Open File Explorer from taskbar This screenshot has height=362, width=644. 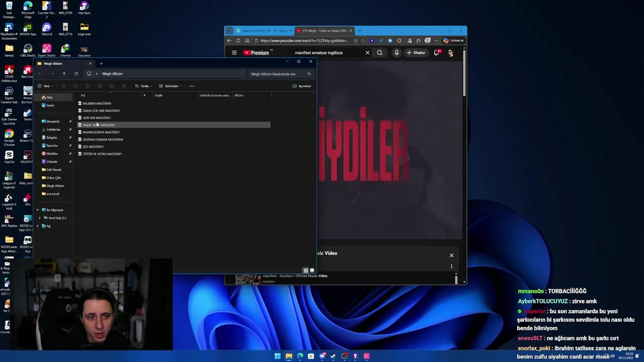tap(289, 356)
